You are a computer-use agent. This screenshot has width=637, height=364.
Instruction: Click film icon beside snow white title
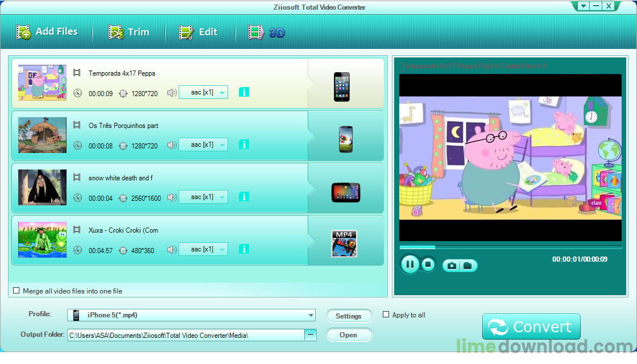click(77, 177)
